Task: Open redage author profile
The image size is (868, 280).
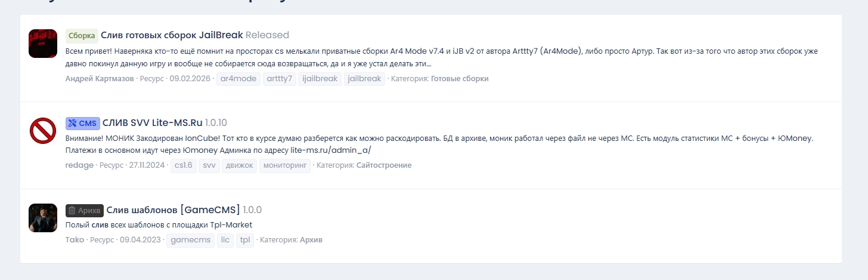Action: pos(79,165)
